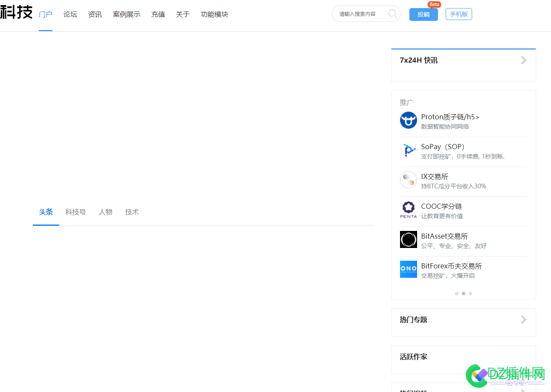
Task: Click the 活跃作家 heading
Action: [414, 357]
